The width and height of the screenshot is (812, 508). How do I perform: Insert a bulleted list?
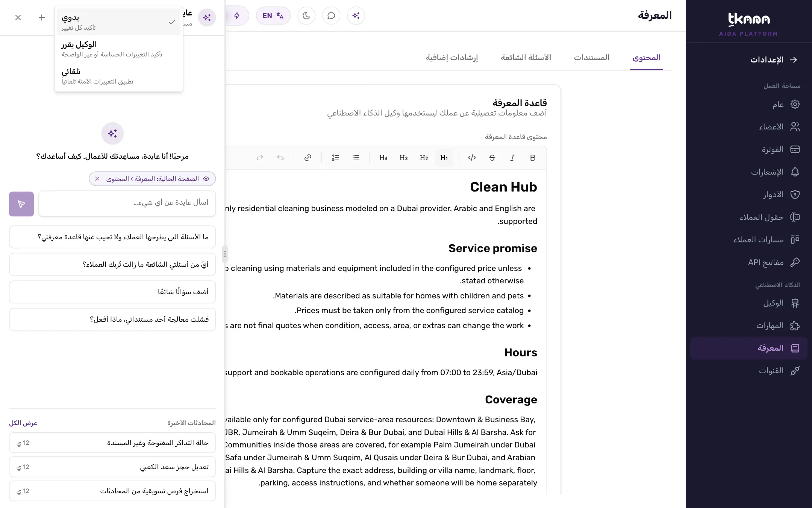356,158
